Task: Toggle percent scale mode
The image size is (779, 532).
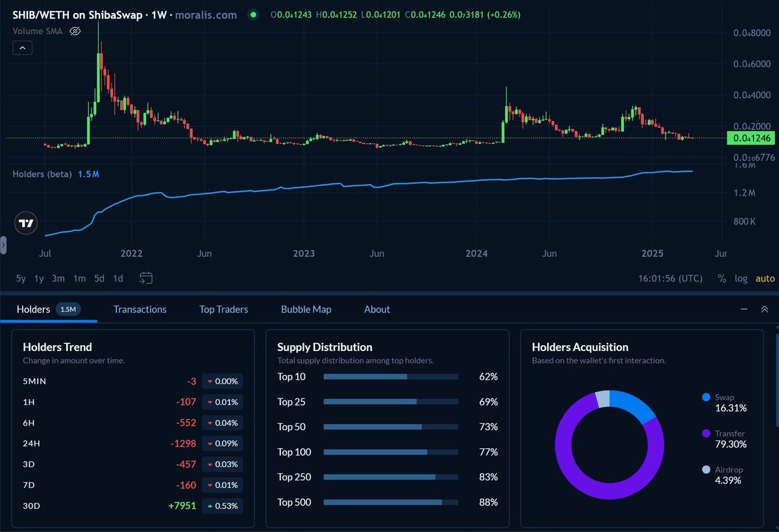Action: pos(722,278)
